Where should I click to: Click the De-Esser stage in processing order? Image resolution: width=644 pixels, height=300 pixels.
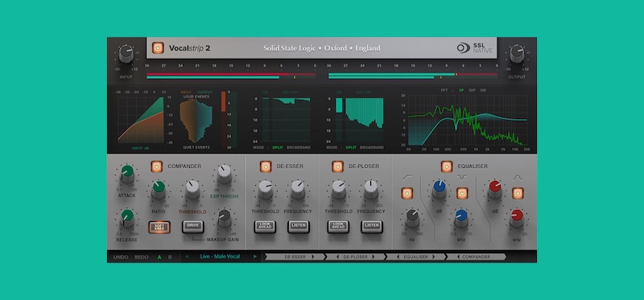tap(295, 257)
